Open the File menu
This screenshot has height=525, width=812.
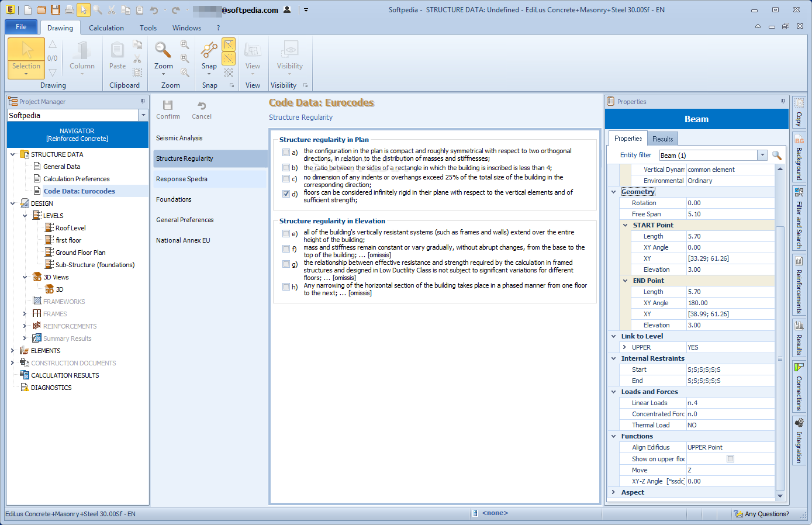(21, 27)
